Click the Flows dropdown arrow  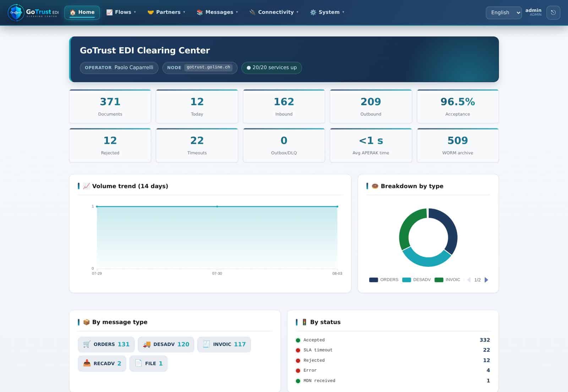(x=135, y=12)
